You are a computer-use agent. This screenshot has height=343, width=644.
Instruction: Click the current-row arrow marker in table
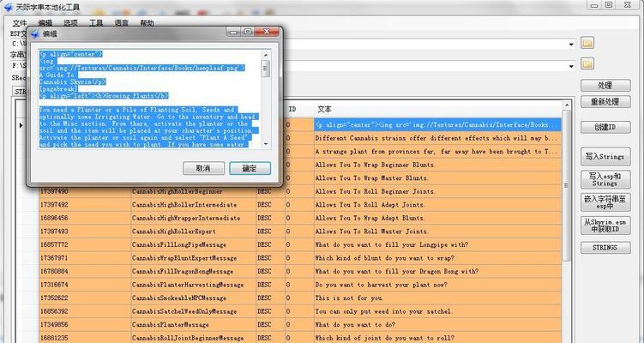point(21,125)
